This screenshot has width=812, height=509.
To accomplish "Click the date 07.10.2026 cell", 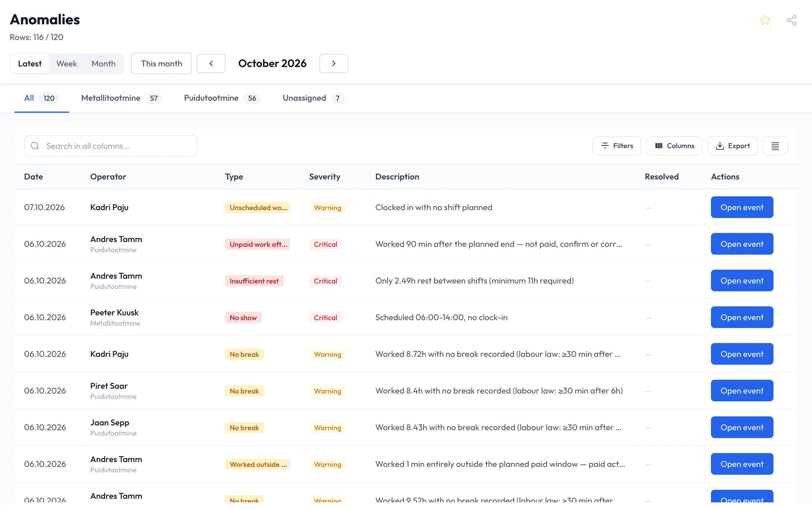I will point(45,208).
